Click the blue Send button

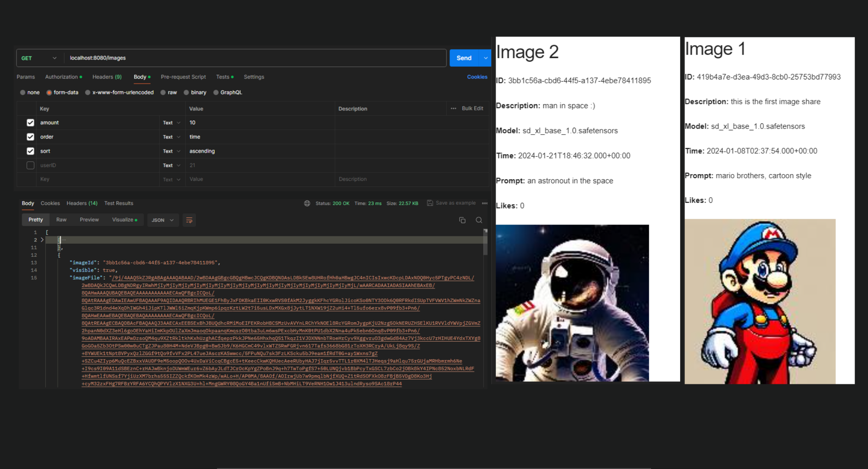[464, 58]
